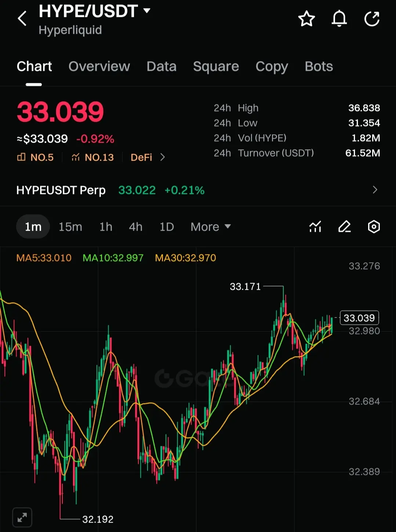
Task: Select the 15m timeframe
Action: [70, 227]
